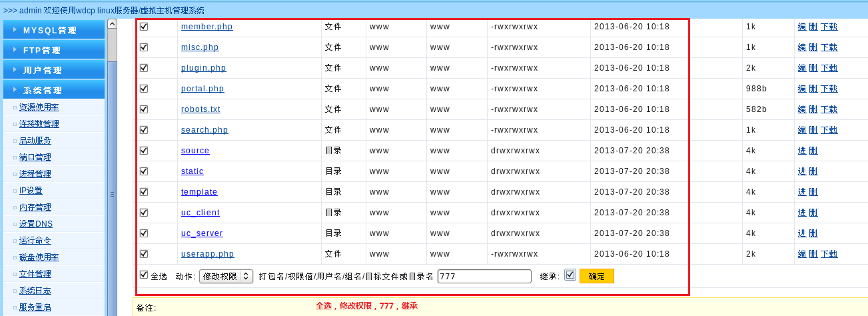Open 内存管理 in the sidebar
868x316 pixels.
pos(35,207)
